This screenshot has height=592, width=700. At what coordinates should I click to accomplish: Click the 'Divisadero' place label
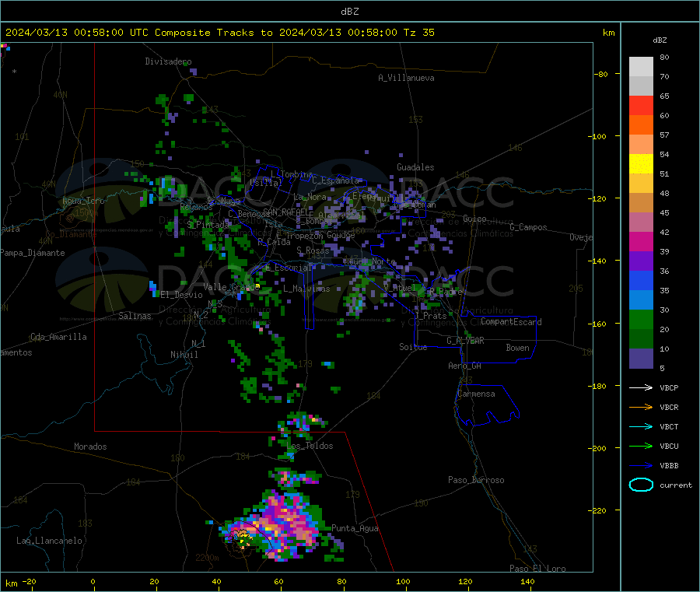(168, 61)
